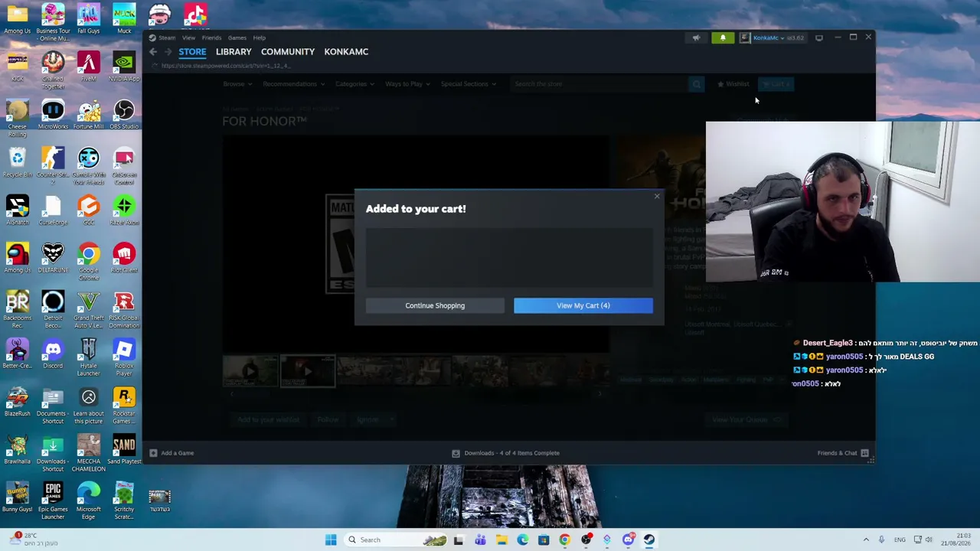
Task: Open Steam announcements megaphone icon
Action: [696, 37]
